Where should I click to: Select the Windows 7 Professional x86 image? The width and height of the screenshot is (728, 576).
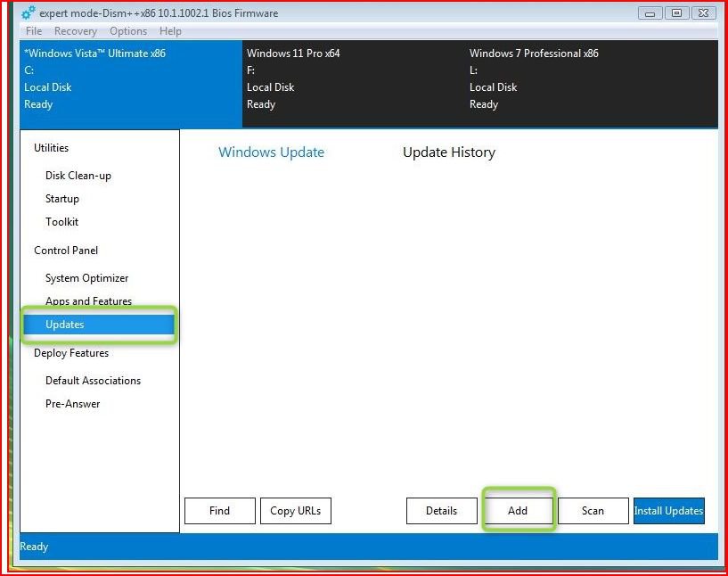(x=591, y=84)
